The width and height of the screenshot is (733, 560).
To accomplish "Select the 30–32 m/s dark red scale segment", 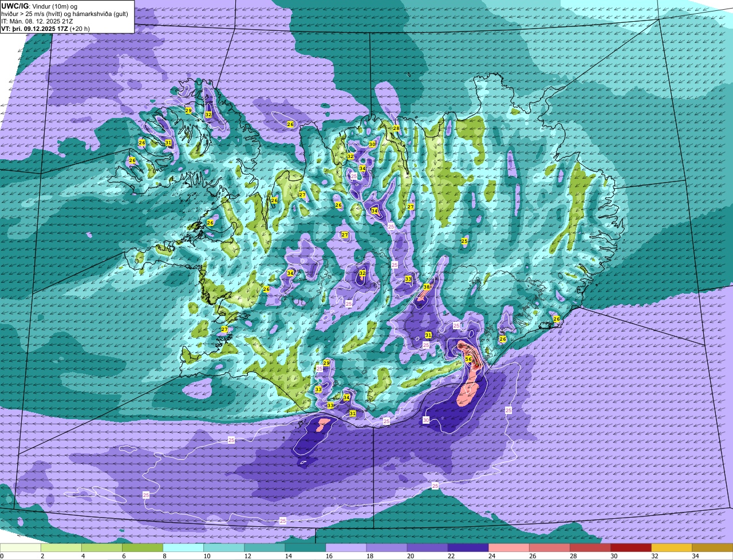I will [x=630, y=548].
